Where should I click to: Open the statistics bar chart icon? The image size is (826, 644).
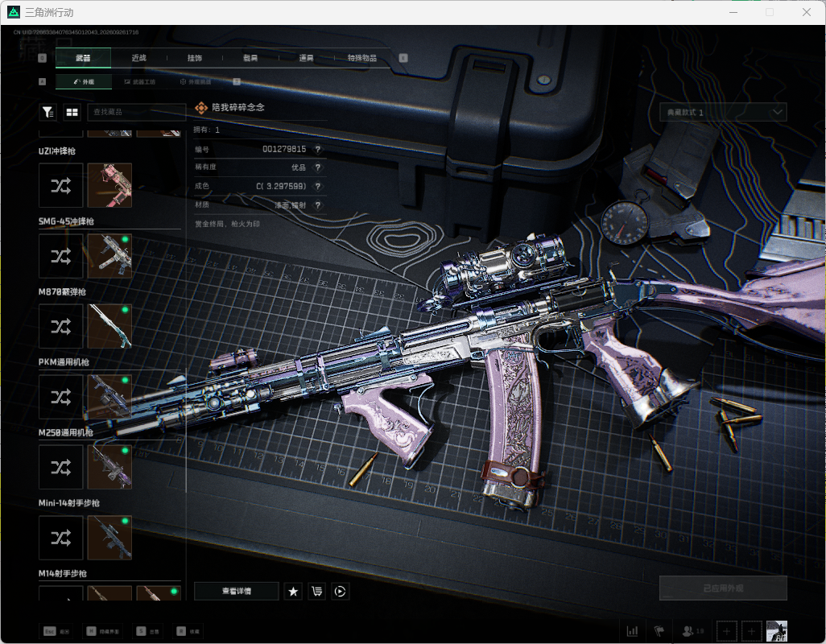pos(632,631)
